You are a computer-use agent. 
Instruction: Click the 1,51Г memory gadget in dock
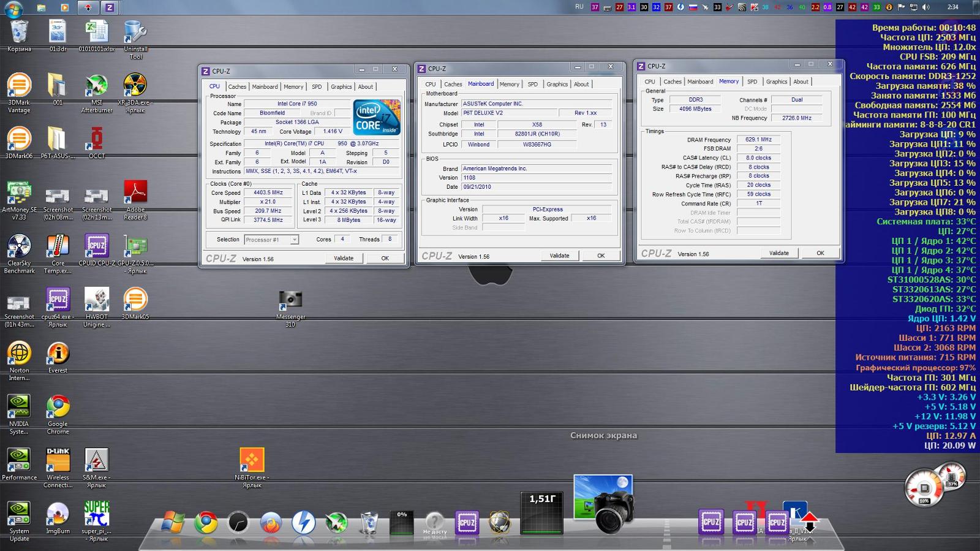[542, 512]
